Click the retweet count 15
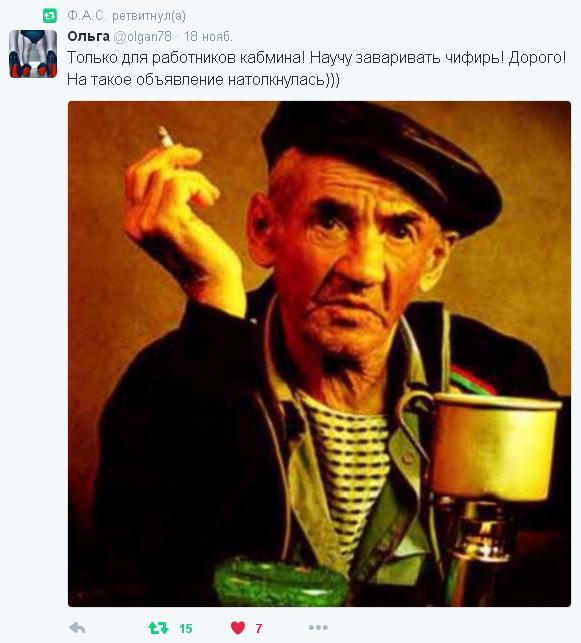Viewport: 581px width, 643px height. [186, 628]
